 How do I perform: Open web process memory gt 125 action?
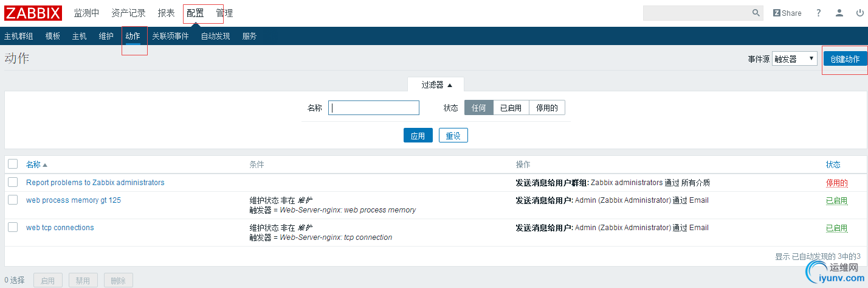pos(74,200)
